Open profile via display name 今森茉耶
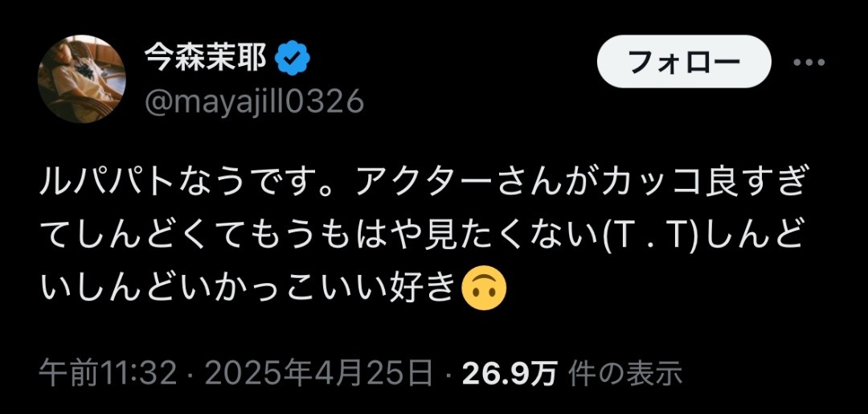This screenshot has height=414, width=868. pyautogui.click(x=206, y=58)
